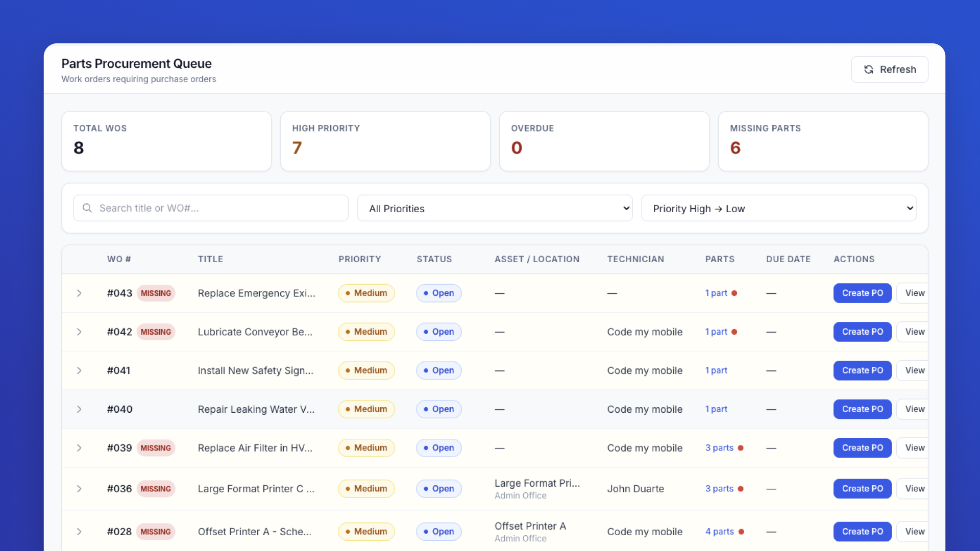Click the Refresh button

point(889,69)
